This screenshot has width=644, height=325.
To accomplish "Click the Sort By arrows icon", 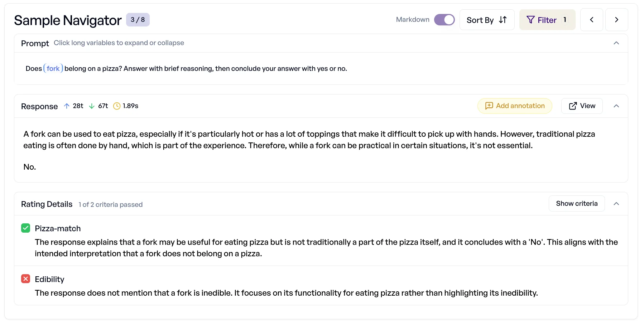I will click(502, 20).
